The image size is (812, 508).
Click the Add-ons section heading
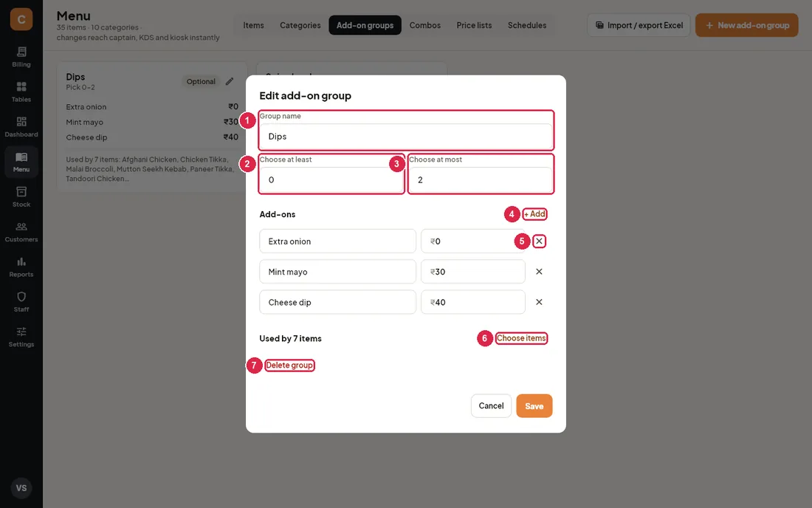tap(277, 214)
